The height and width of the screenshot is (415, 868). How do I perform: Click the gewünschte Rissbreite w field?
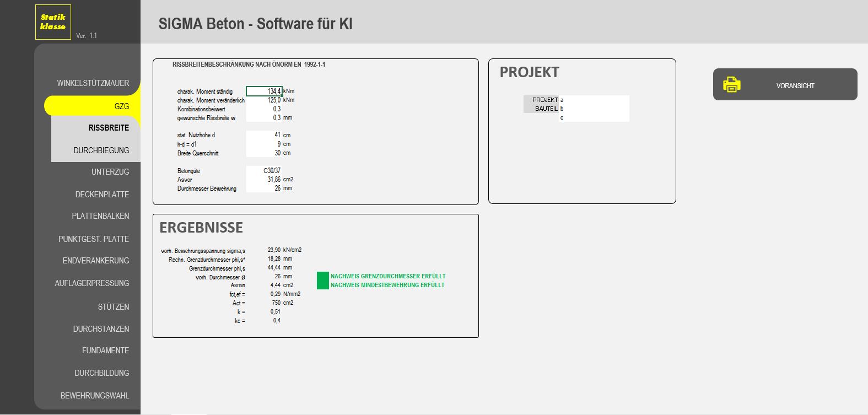tap(264, 118)
